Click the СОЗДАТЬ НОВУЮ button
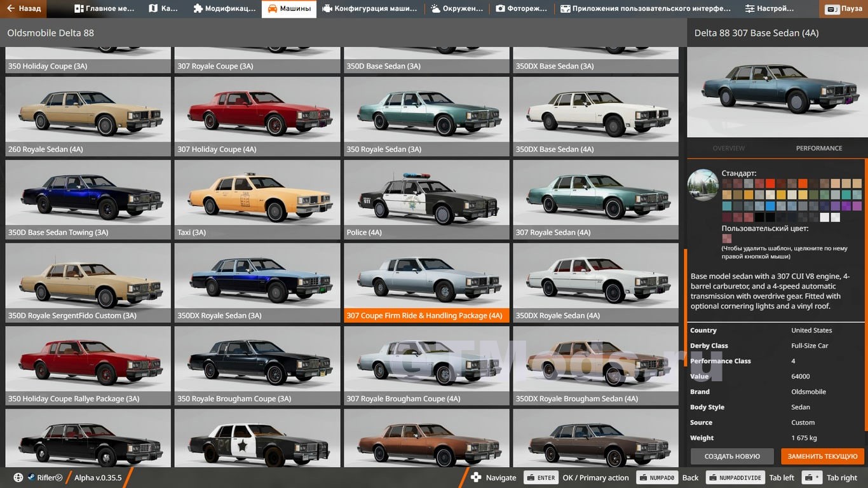 [732, 456]
